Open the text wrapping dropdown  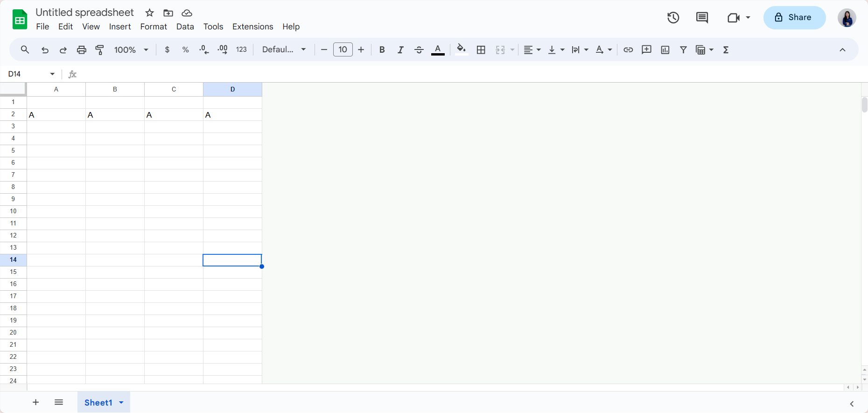point(580,49)
